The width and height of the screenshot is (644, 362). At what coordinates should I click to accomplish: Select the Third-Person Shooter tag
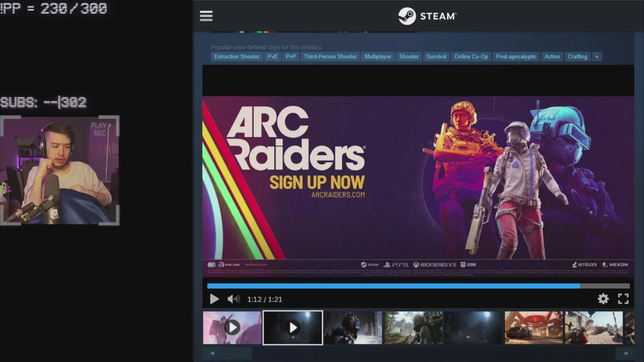pyautogui.click(x=330, y=57)
